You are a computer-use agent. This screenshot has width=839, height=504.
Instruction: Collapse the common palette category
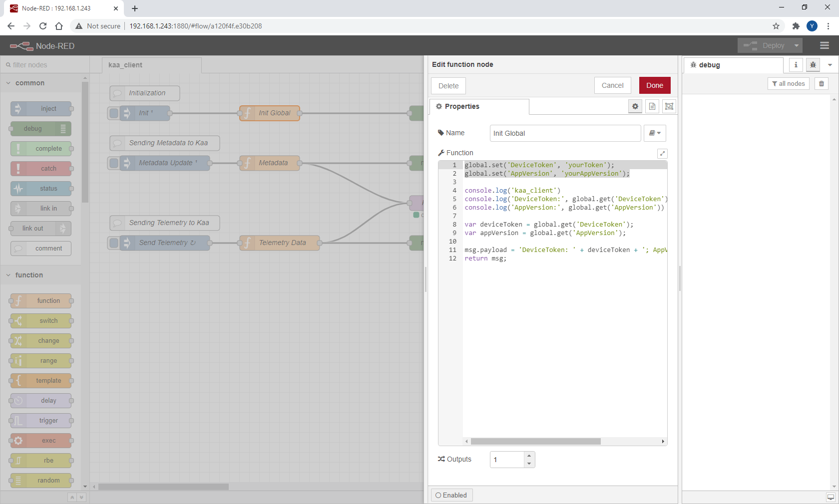tap(40, 83)
